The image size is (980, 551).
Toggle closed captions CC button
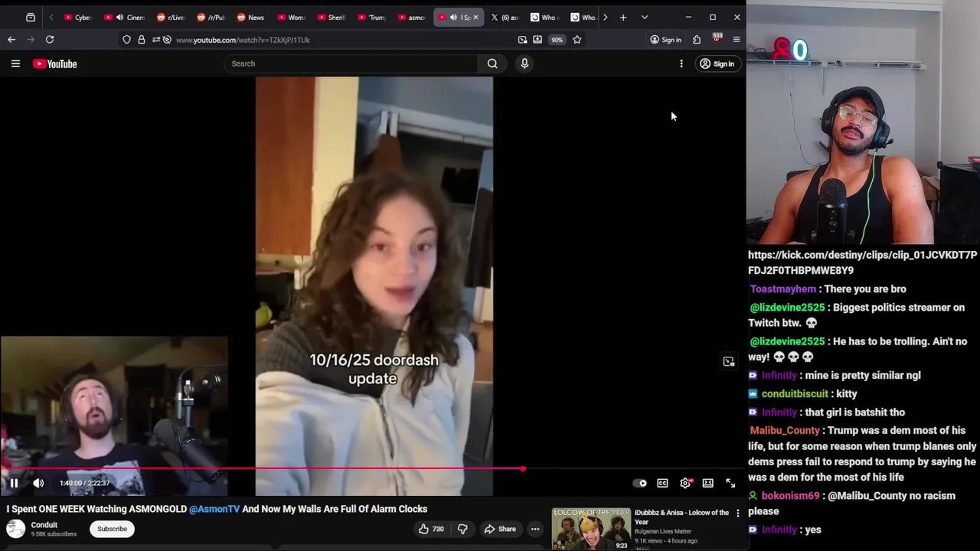[x=662, y=483]
